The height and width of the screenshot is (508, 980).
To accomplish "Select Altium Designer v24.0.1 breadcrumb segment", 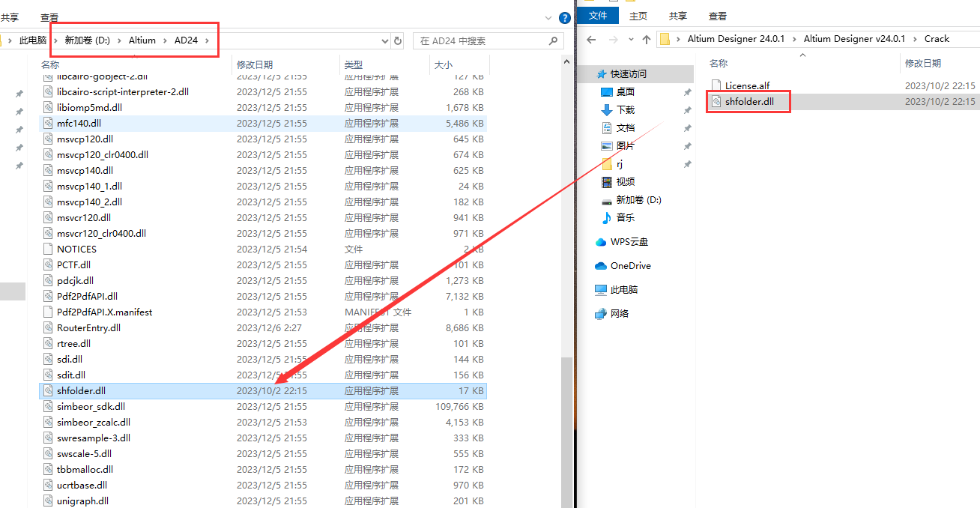I will (854, 39).
